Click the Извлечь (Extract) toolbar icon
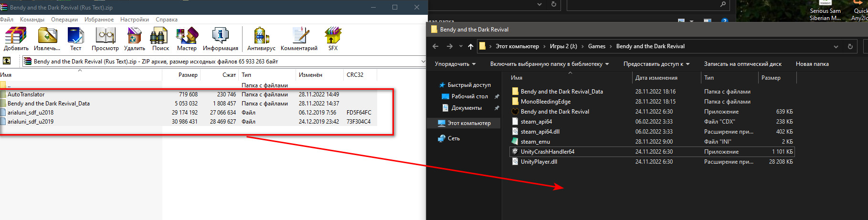The width and height of the screenshot is (868, 220). (x=47, y=39)
